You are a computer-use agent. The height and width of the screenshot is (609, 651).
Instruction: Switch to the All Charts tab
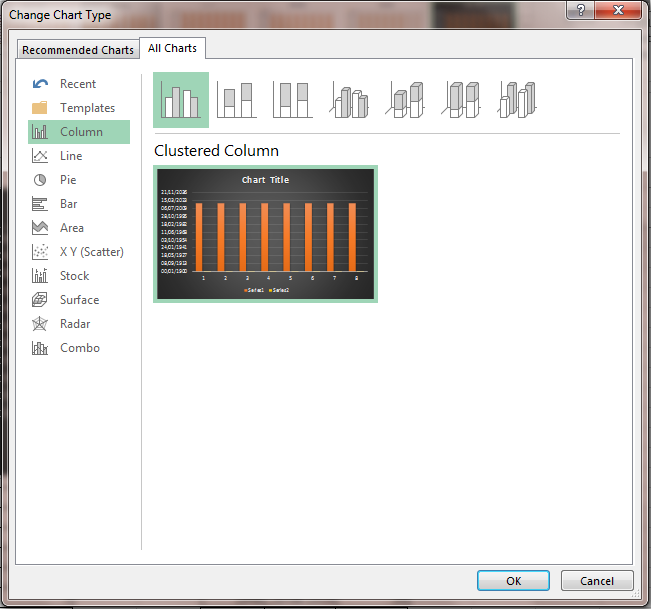pyautogui.click(x=172, y=48)
